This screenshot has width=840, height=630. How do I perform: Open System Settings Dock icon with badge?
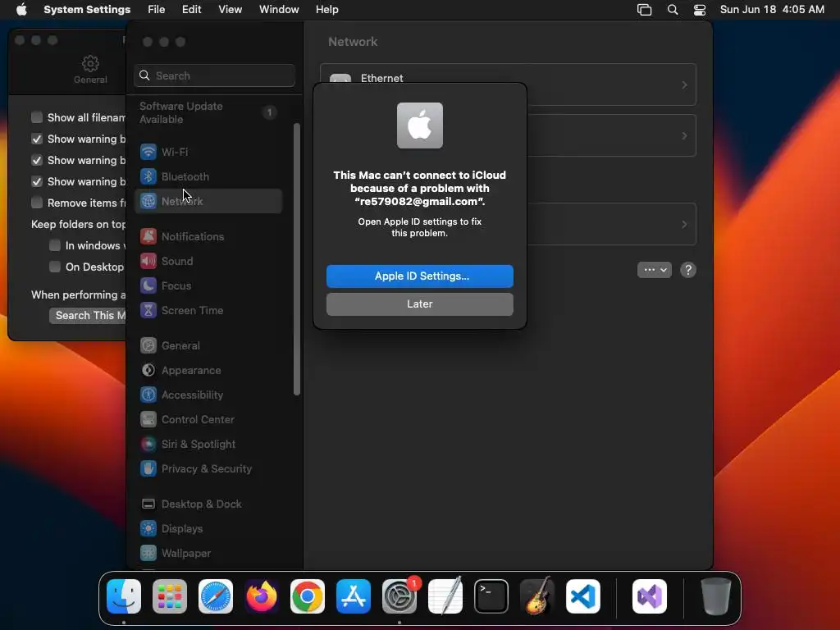pos(399,596)
